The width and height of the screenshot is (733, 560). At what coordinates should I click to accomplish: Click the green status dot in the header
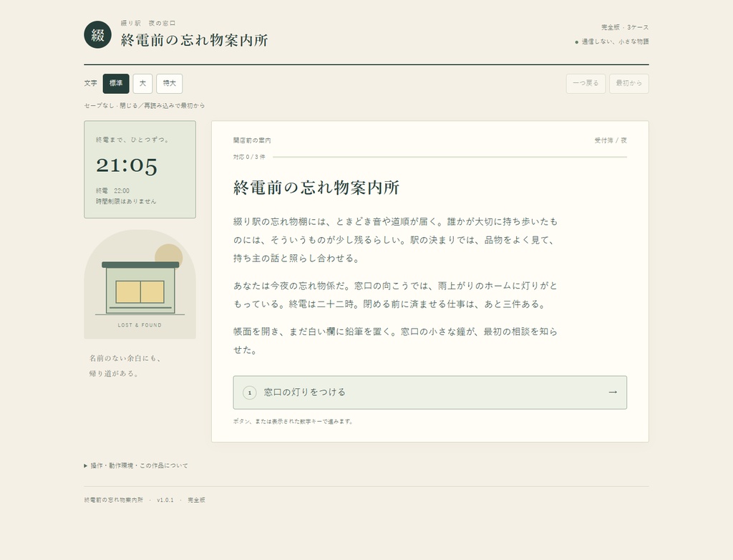[x=576, y=42]
